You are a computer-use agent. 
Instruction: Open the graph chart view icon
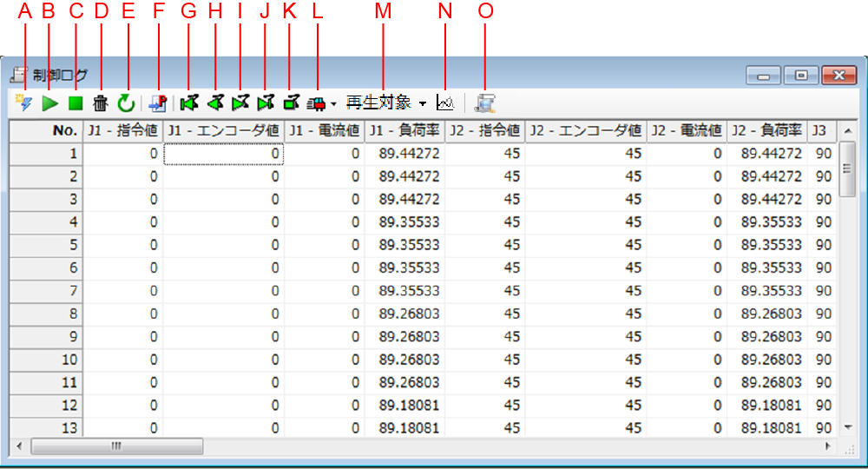(445, 103)
